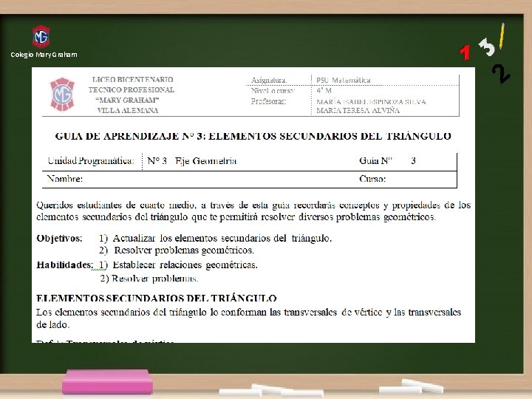The height and width of the screenshot is (399, 532).
Task: Click the paragraph starting "Queridos estudiantes"
Action: [x=253, y=211]
